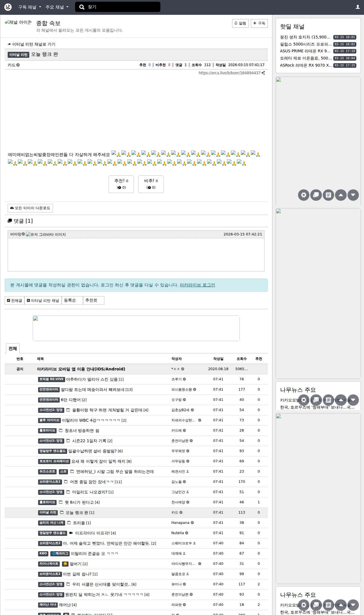The image size is (364, 615).
Task: Open hot deal ASUS PRIME 라데온 entry
Action: coord(305,51)
